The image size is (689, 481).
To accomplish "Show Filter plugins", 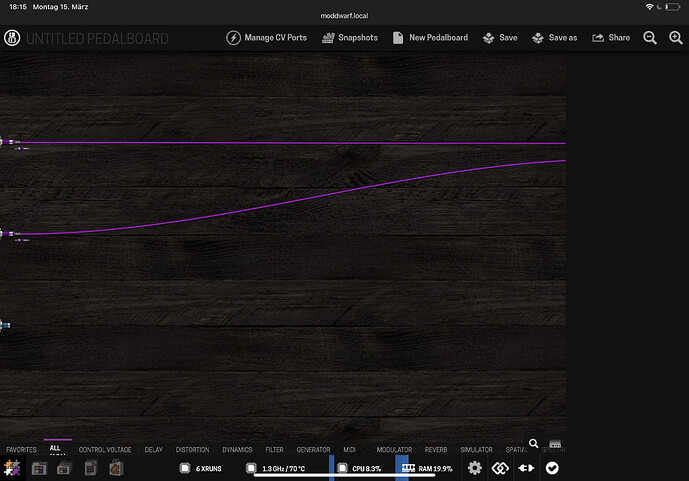I will tap(275, 450).
